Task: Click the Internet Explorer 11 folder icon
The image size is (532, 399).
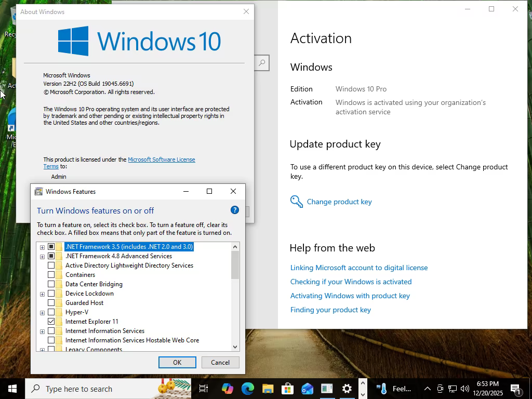Action: 59,321
